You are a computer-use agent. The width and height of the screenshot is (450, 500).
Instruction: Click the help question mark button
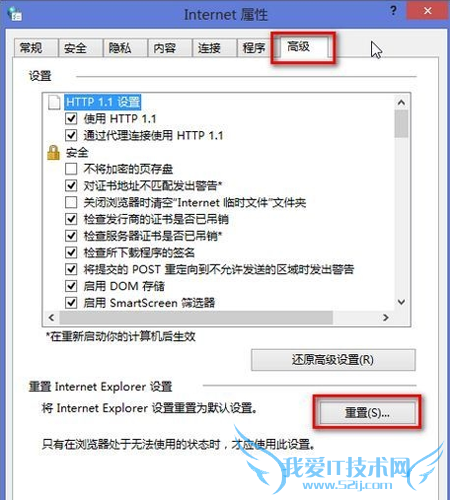coord(393,11)
